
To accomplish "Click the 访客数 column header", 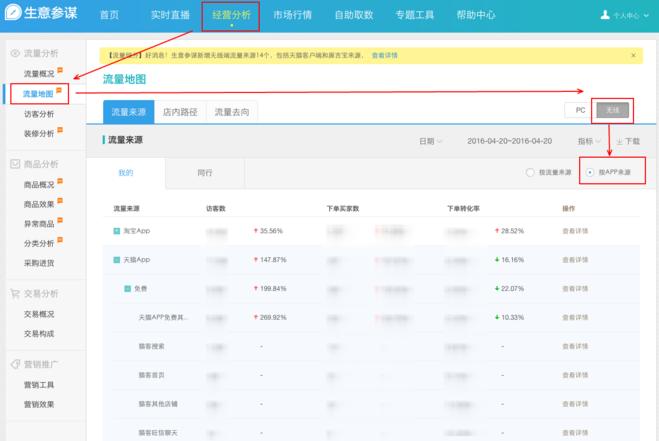I will 216,209.
